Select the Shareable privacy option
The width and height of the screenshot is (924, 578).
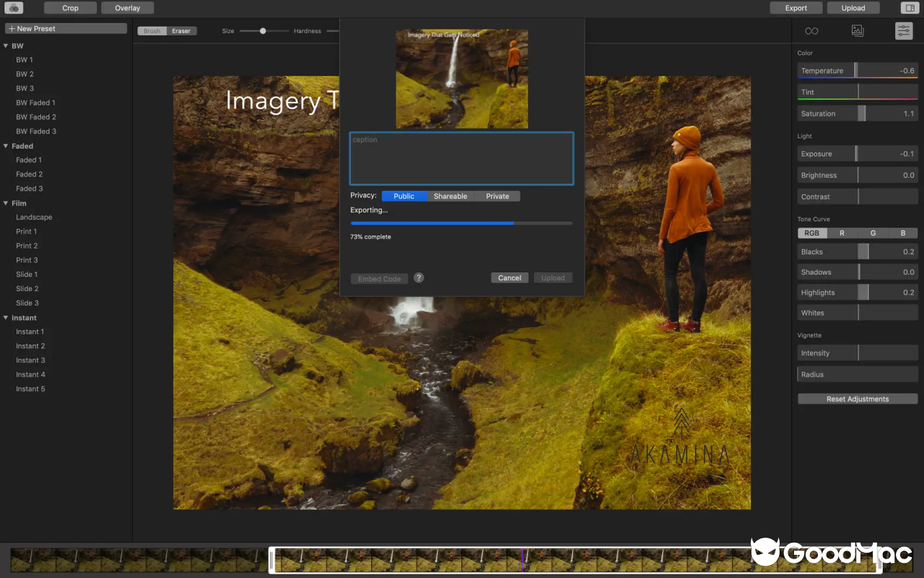point(450,196)
